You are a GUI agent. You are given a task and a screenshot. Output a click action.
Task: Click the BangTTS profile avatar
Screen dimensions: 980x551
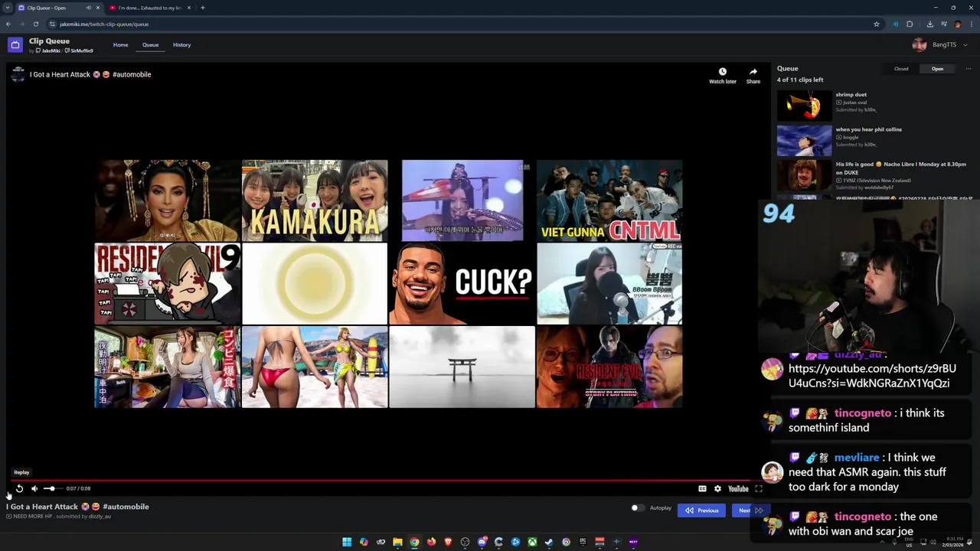point(920,44)
